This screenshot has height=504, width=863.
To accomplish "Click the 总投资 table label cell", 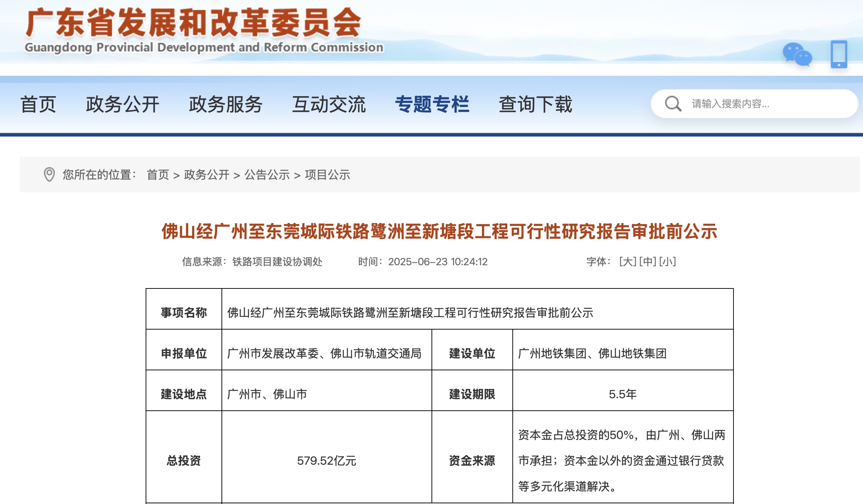I will coord(184,457).
